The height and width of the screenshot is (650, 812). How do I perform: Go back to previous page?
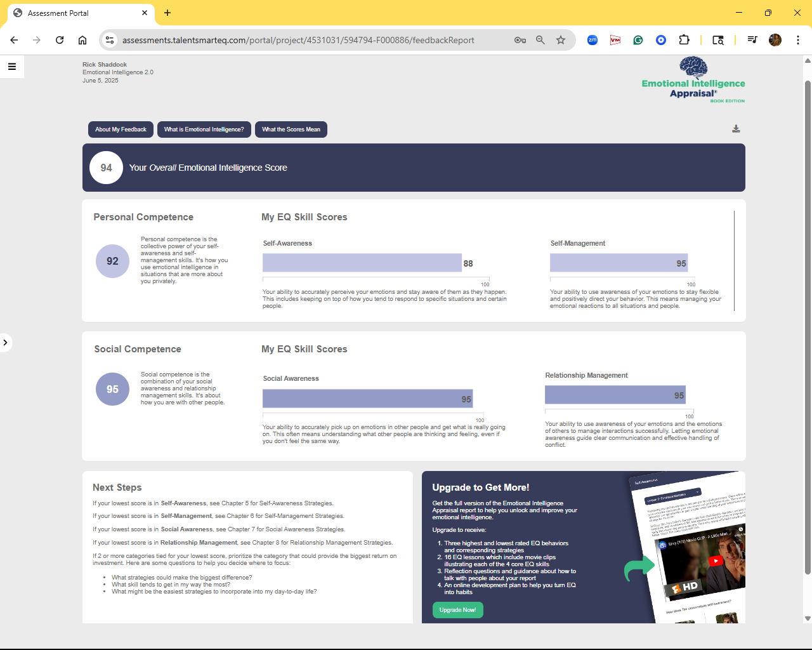(14, 40)
